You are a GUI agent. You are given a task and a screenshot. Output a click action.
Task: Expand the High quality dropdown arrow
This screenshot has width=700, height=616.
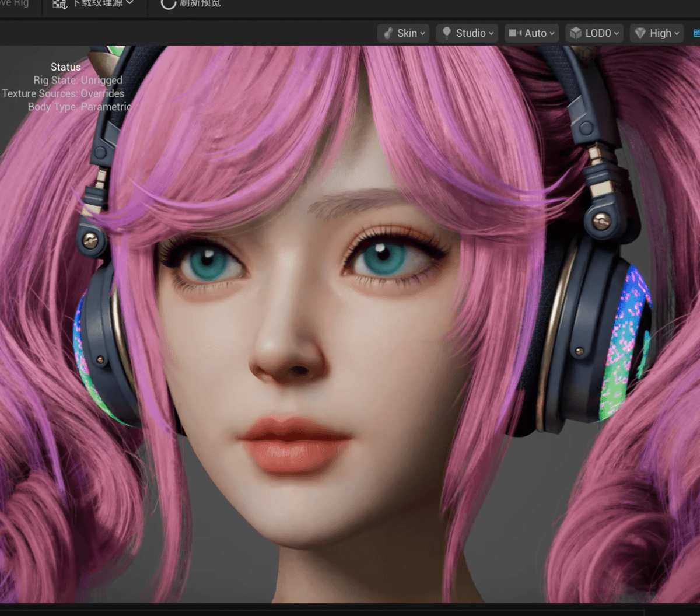click(x=677, y=34)
